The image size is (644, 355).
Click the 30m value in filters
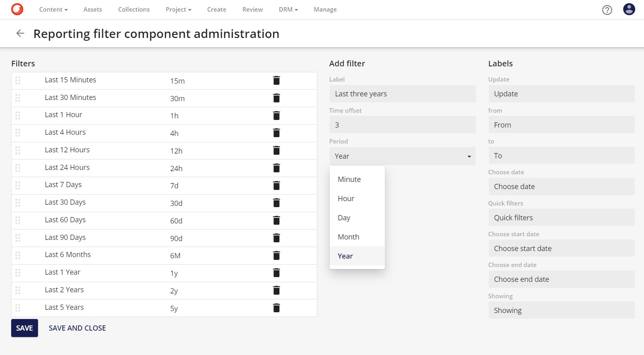tap(178, 99)
